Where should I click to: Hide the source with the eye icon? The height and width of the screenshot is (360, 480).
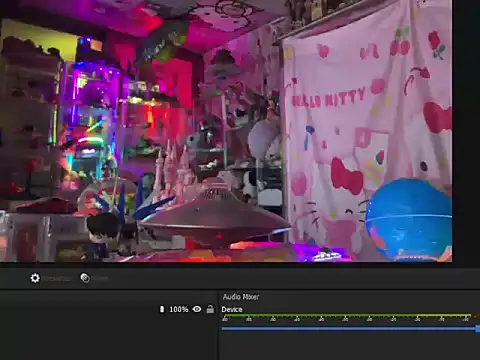coord(197,309)
